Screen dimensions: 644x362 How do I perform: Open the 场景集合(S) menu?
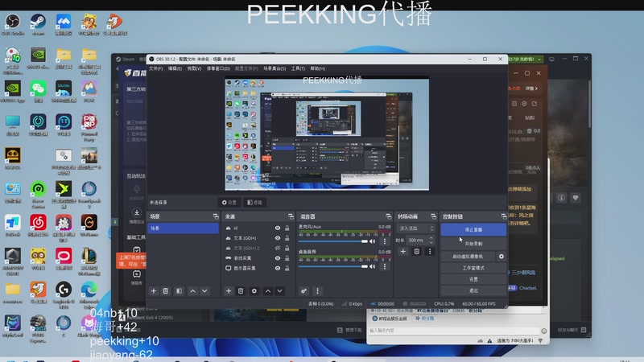point(275,68)
